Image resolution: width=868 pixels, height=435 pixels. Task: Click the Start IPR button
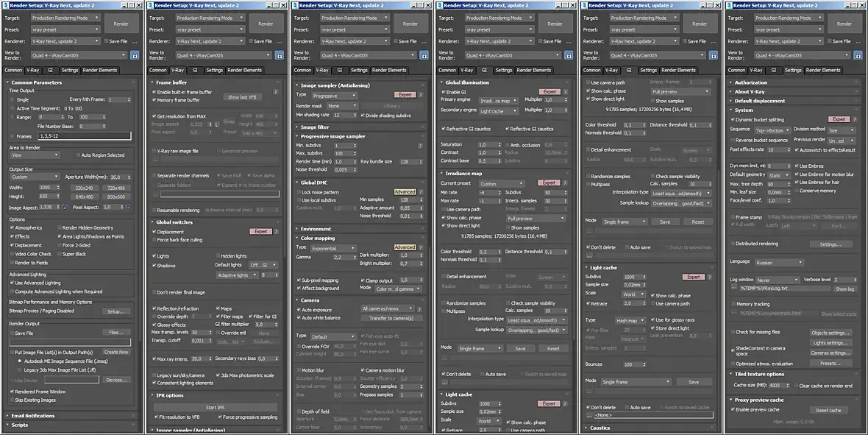216,407
